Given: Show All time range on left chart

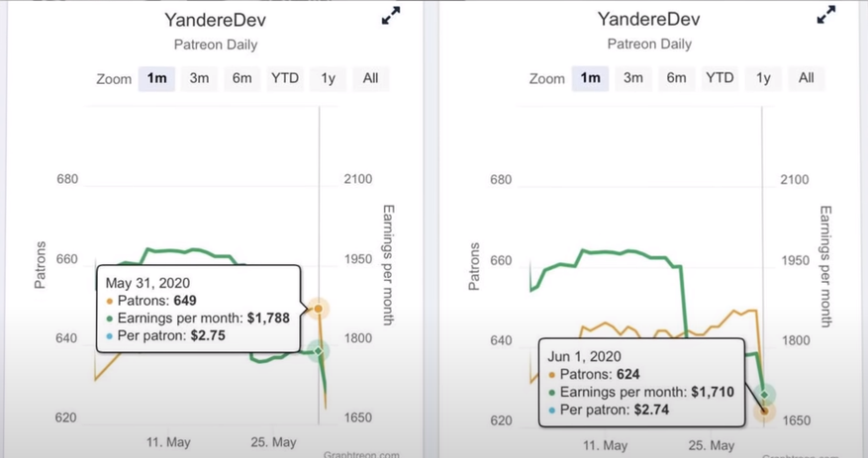Looking at the screenshot, I should click(x=370, y=79).
